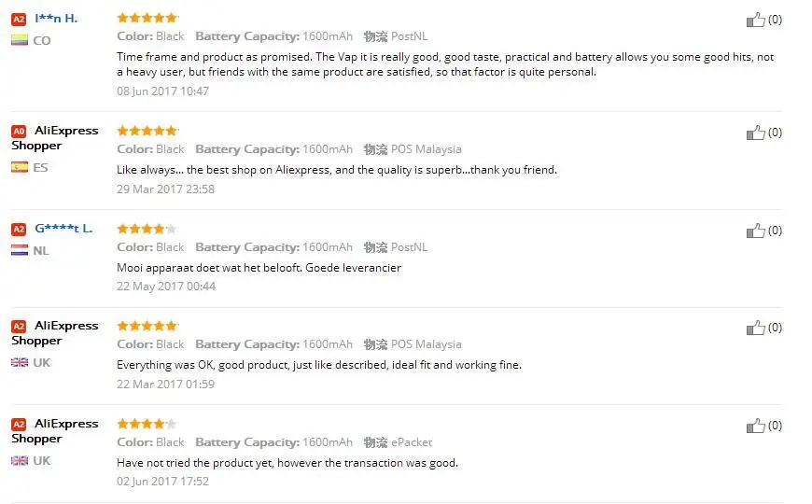The image size is (812, 504).
Task: Click the date 29 Mar 2017 23:58
Action: 165,189
